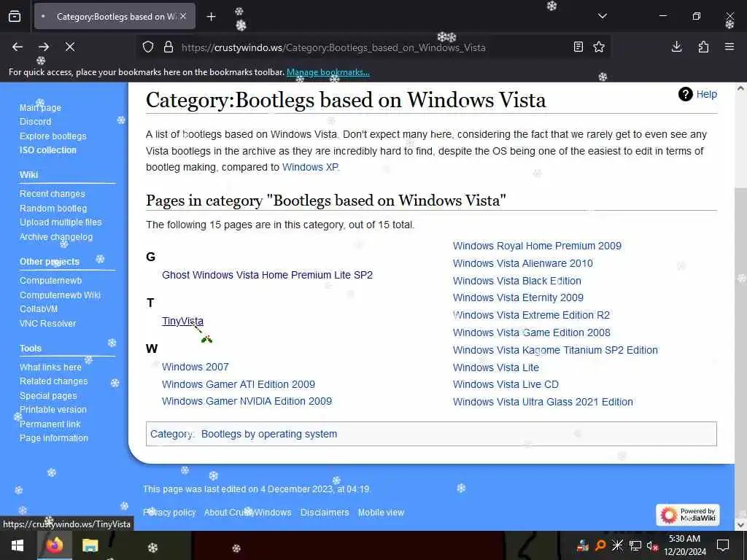Open the Windows Start button
Image resolution: width=747 pixels, height=560 pixels.
[18, 545]
